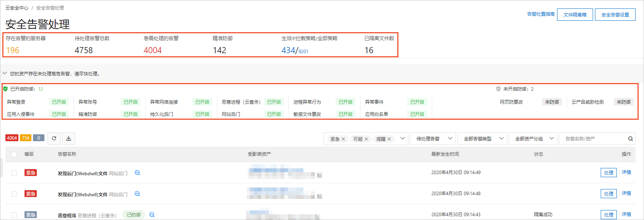This screenshot has height=220, width=644.
Task: Tick the select-all checkbox in table header
Action: point(14,155)
